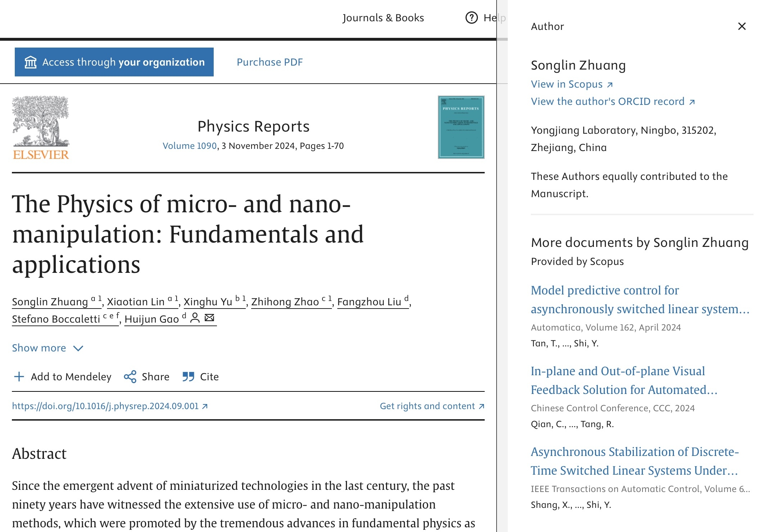
Task: Click the Abstract heading
Action: pyautogui.click(x=39, y=453)
